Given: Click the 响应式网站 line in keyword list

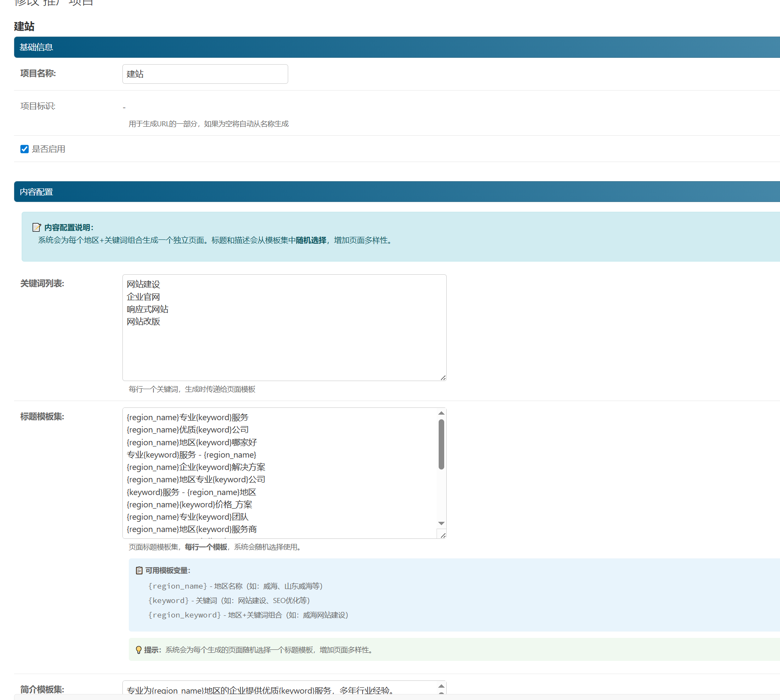Looking at the screenshot, I should [x=147, y=309].
